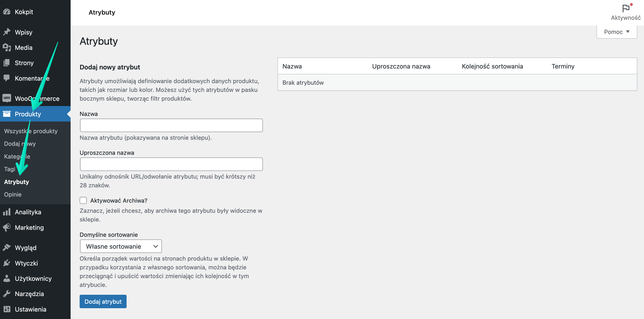The image size is (644, 319).
Task: Open Narzędzia menu label
Action: [x=29, y=294]
